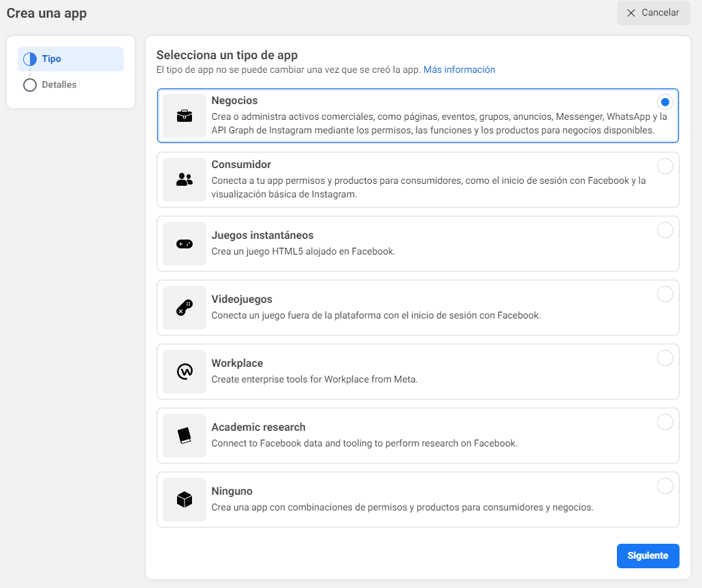Select the Workplace radio button

(665, 358)
